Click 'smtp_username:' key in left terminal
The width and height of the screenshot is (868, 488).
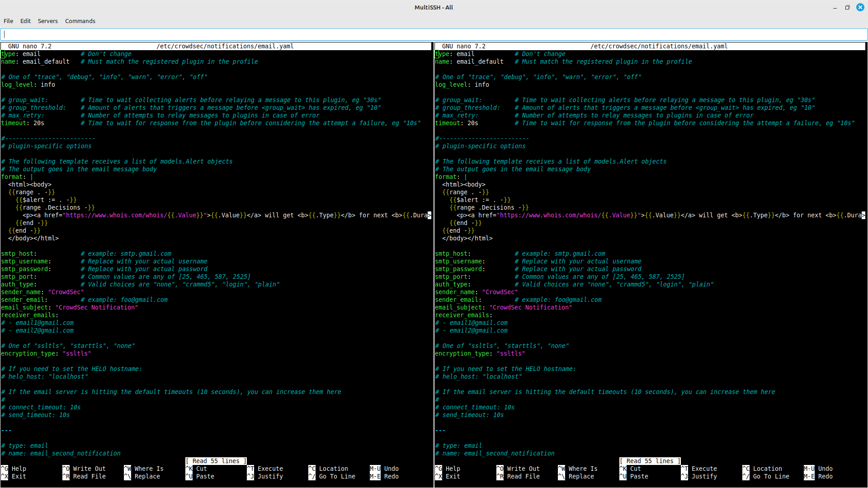pos(26,261)
